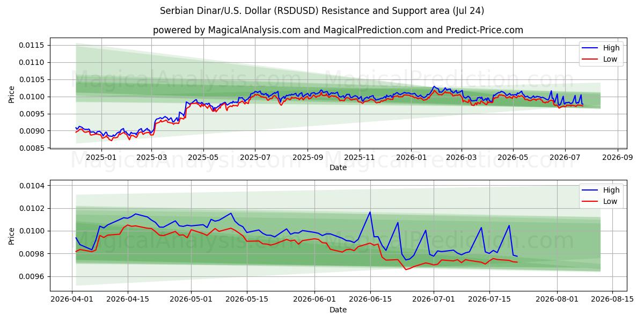This screenshot has width=644, height=322.
Task: Click the 2026-05 date tick label
Action: [x=513, y=157]
